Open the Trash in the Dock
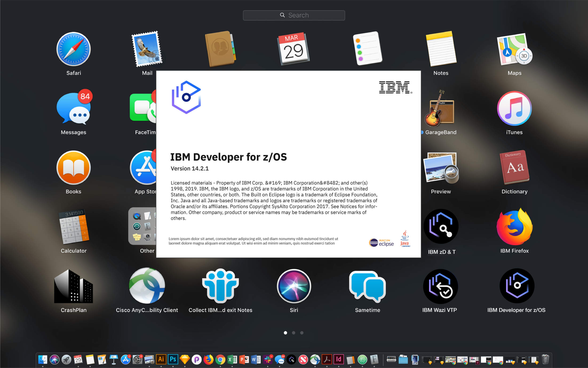Viewport: 588px width, 368px height. (546, 360)
